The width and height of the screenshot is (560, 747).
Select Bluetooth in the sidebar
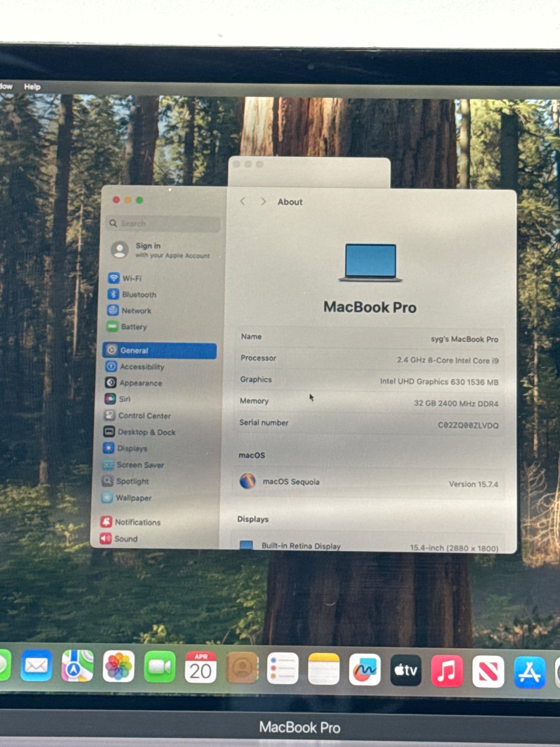[139, 294]
